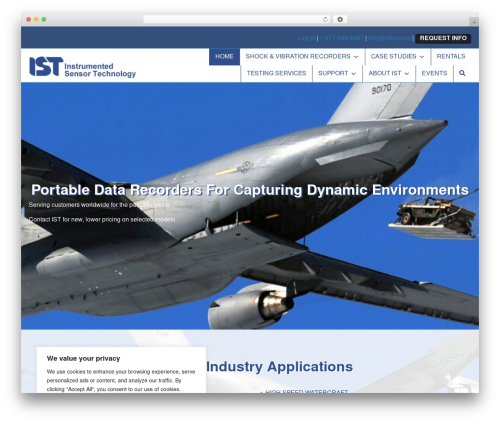Image resolution: width=500 pixels, height=423 pixels.
Task: Open the site search magnifier icon
Action: click(462, 73)
